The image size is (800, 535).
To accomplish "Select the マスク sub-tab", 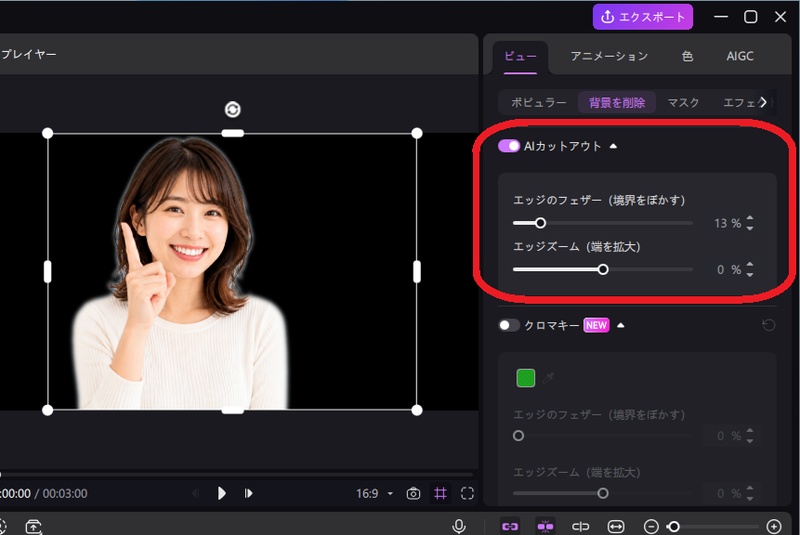I will click(683, 103).
